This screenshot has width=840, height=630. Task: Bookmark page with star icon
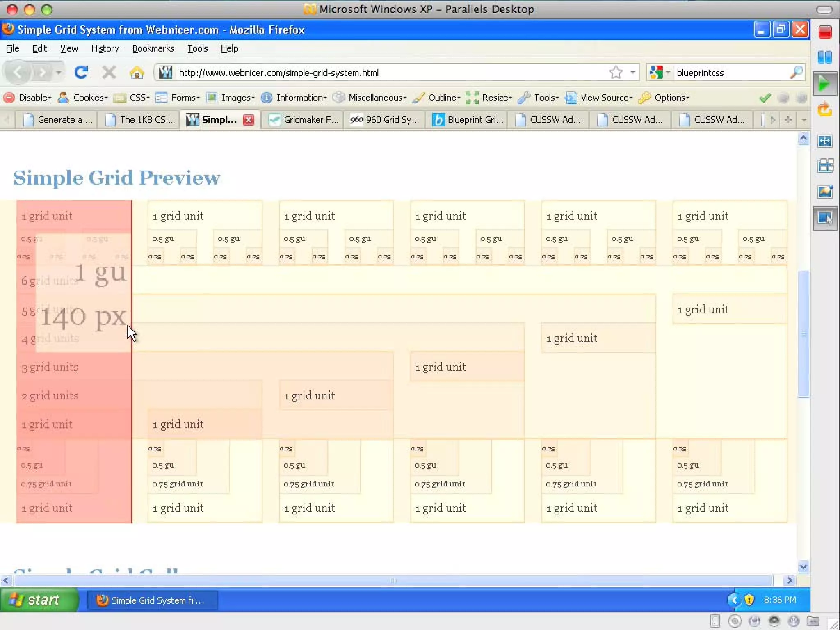(615, 73)
